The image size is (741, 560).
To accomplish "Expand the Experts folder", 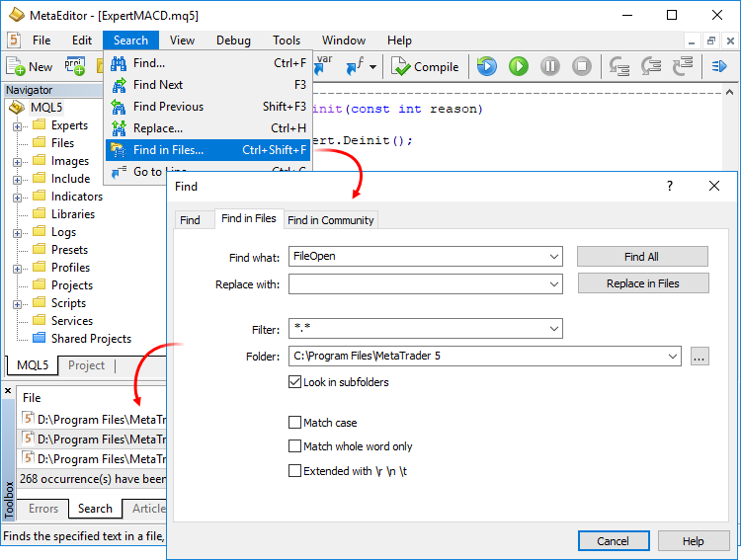I will pyautogui.click(x=17, y=126).
